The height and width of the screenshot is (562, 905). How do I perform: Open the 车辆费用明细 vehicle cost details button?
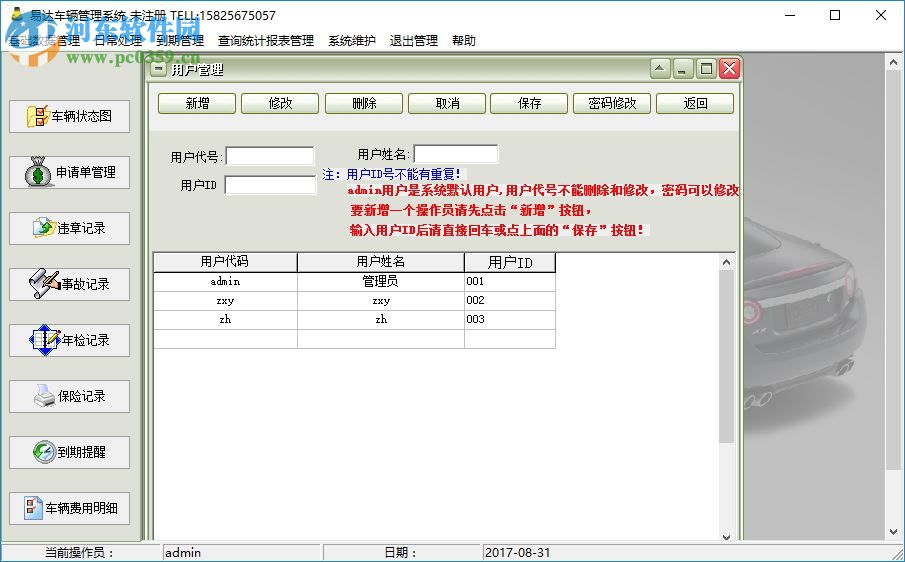(x=69, y=508)
